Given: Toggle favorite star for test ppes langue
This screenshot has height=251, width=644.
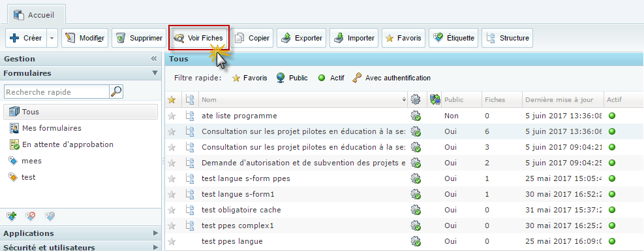Looking at the screenshot, I should coord(172,241).
